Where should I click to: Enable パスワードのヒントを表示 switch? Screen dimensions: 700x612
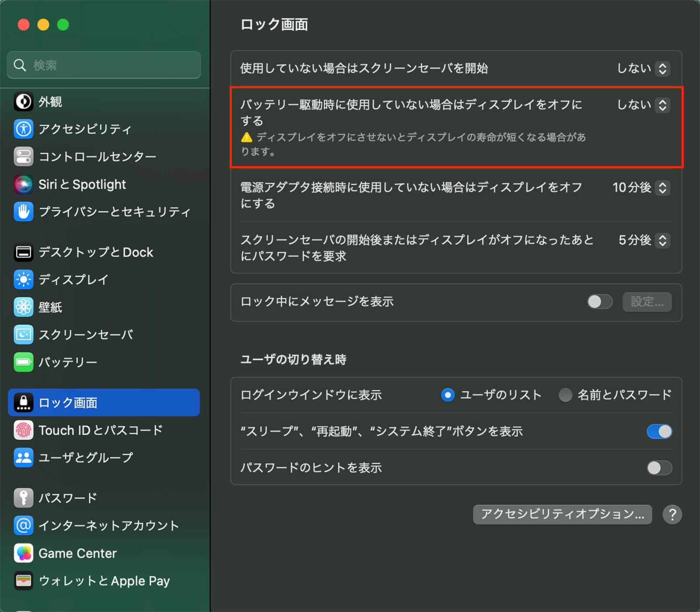659,468
